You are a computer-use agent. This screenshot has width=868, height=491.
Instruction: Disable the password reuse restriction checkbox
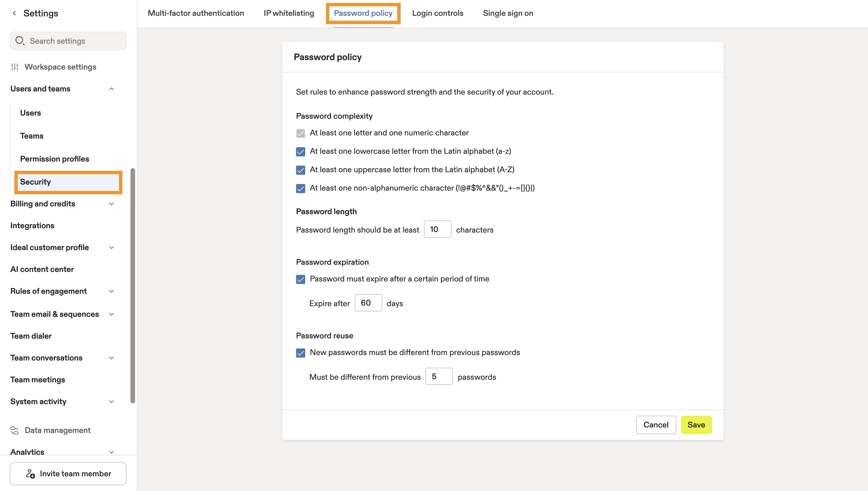point(300,353)
